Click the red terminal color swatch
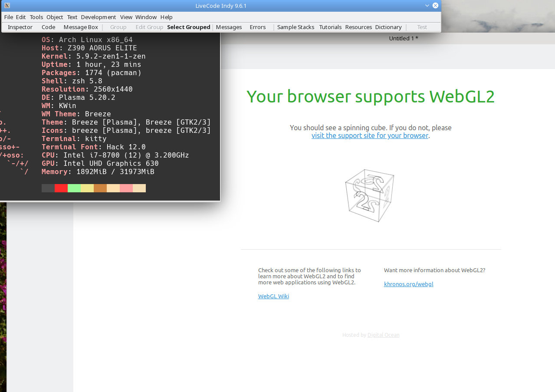555x392 pixels. pos(61,188)
